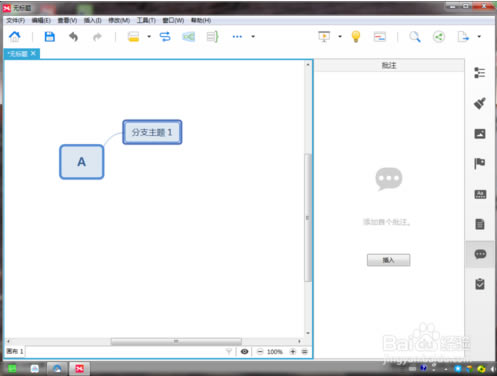Expand the export dropdown arrow
497x376 pixels.
(479, 36)
